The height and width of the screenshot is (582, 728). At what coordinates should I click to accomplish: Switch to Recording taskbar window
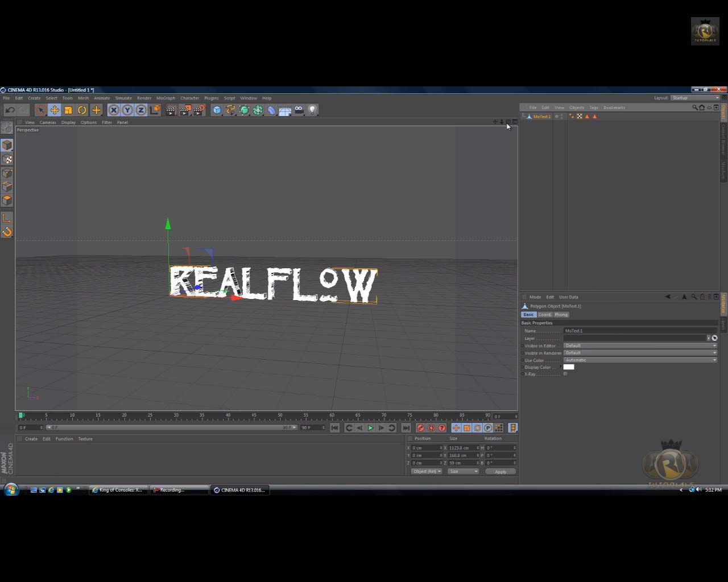180,490
